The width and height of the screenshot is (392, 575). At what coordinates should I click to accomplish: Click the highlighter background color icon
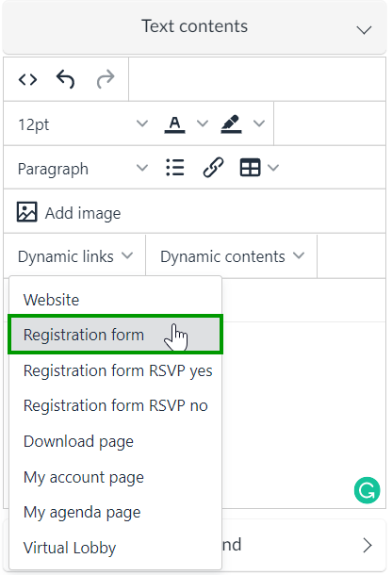231,124
